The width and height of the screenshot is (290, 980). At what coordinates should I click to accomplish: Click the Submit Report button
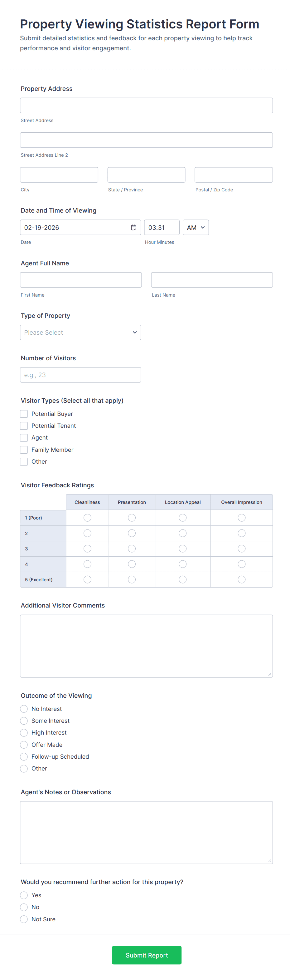147,955
